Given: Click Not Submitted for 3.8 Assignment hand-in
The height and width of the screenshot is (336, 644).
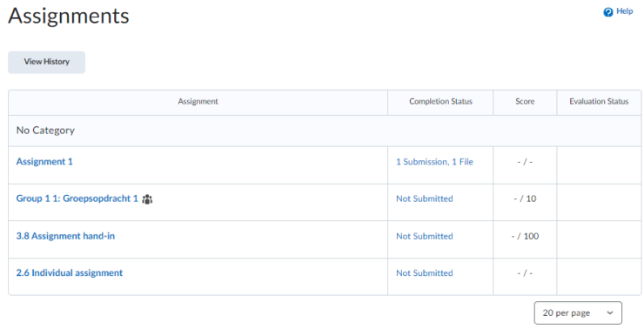Looking at the screenshot, I should 425,236.
